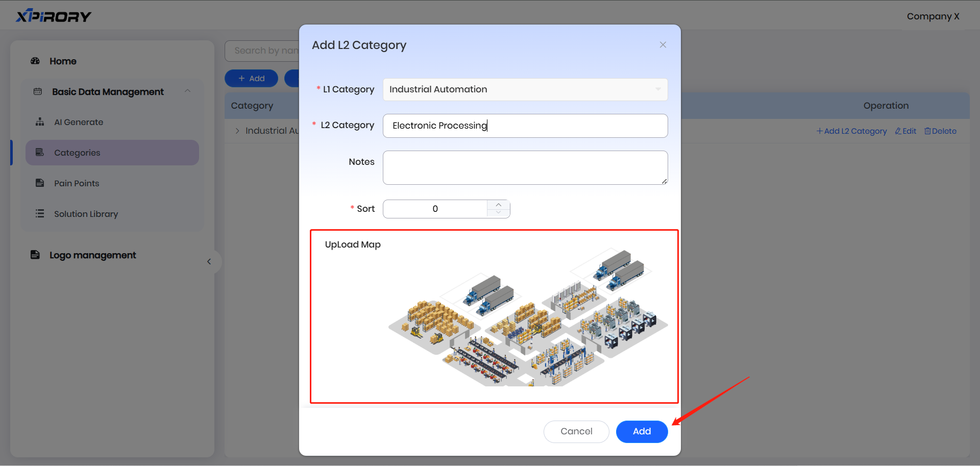Open the L1 Category dropdown
980x466 pixels.
pos(525,90)
